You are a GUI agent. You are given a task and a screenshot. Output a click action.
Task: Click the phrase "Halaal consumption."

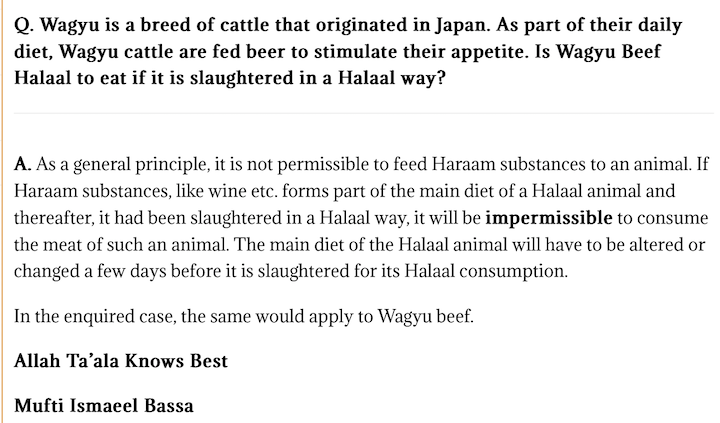[x=486, y=272]
